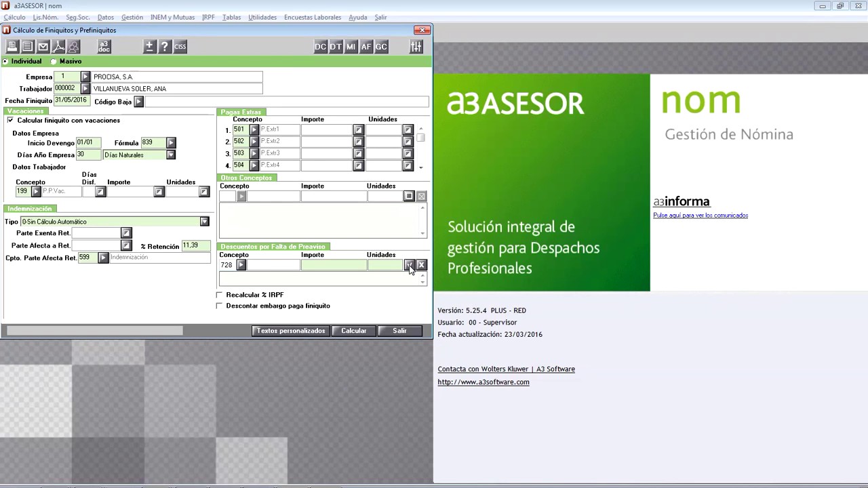
Task: Toggle Calcular finiquito con vacaciones checkbox
Action: point(10,121)
